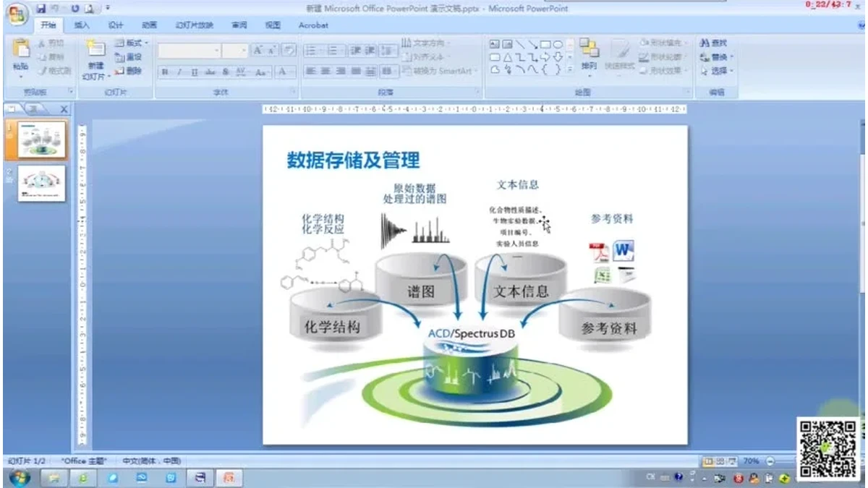Open the Shape Fill (形状填充) color menu
The width and height of the screenshot is (868, 488).
tap(662, 43)
